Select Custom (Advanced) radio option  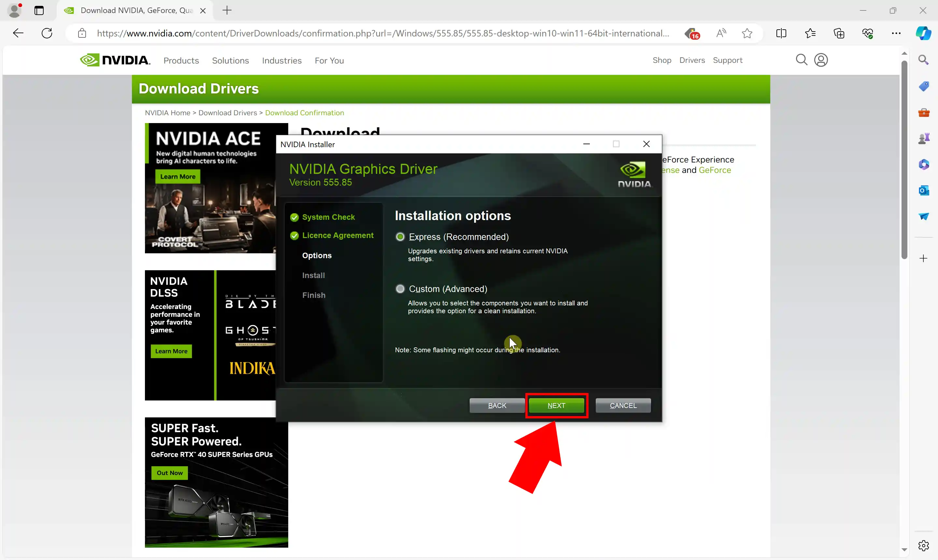coord(400,289)
